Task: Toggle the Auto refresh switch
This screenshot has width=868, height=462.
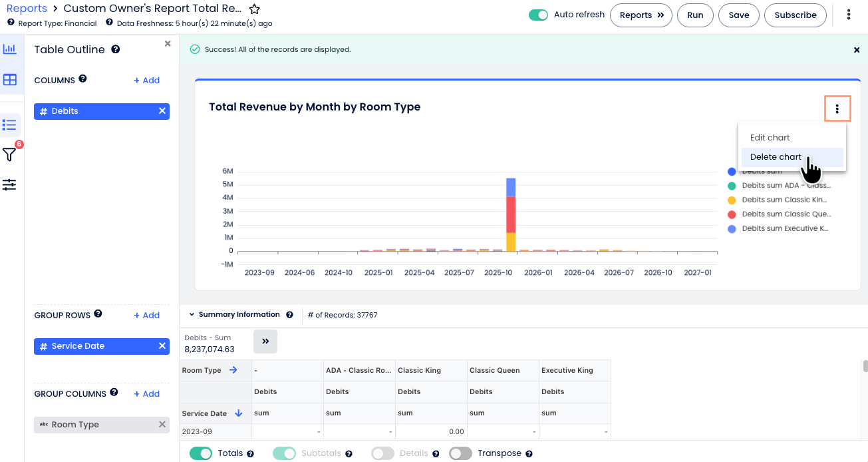Action: coord(538,15)
